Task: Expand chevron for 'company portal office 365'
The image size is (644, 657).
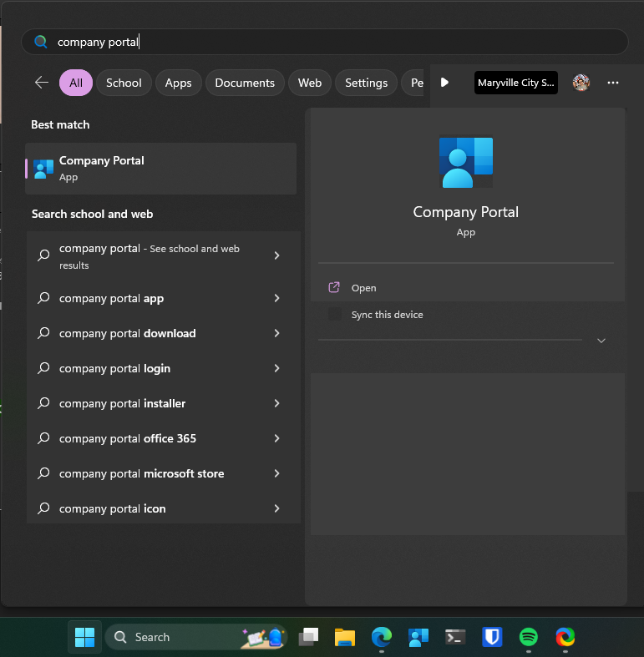Action: (276, 438)
